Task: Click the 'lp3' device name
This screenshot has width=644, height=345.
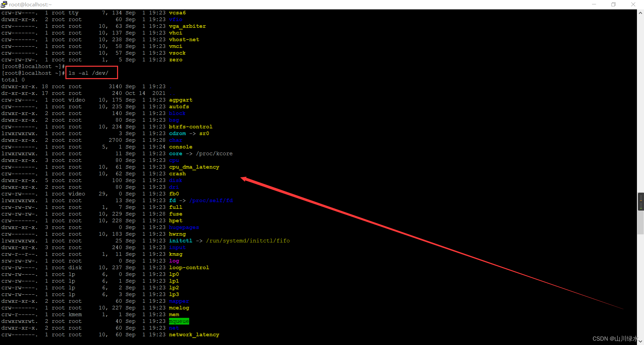Action: tap(174, 294)
